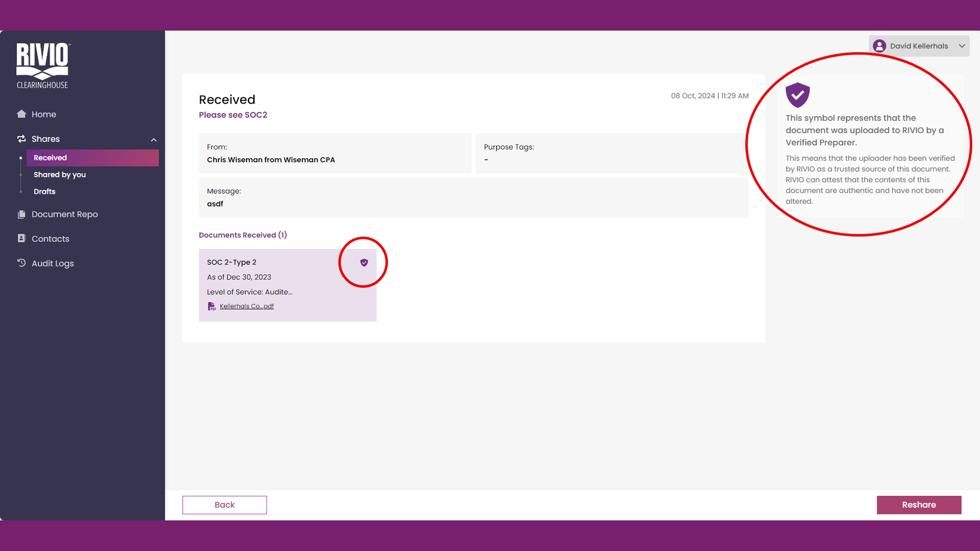Click the user avatar icon beside David Kellerhals
The image size is (980, 551).
(x=879, y=46)
